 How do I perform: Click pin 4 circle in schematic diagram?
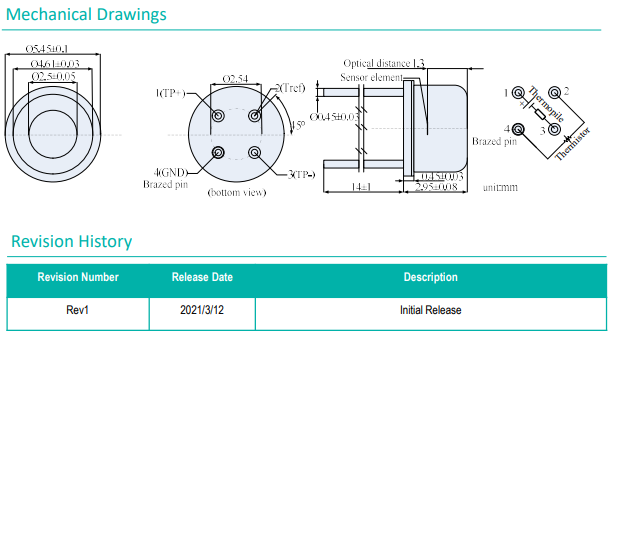(x=518, y=129)
